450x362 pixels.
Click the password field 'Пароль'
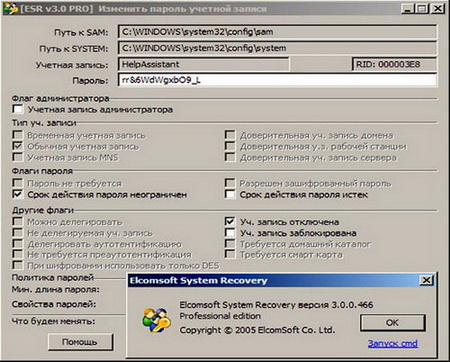tap(277, 80)
